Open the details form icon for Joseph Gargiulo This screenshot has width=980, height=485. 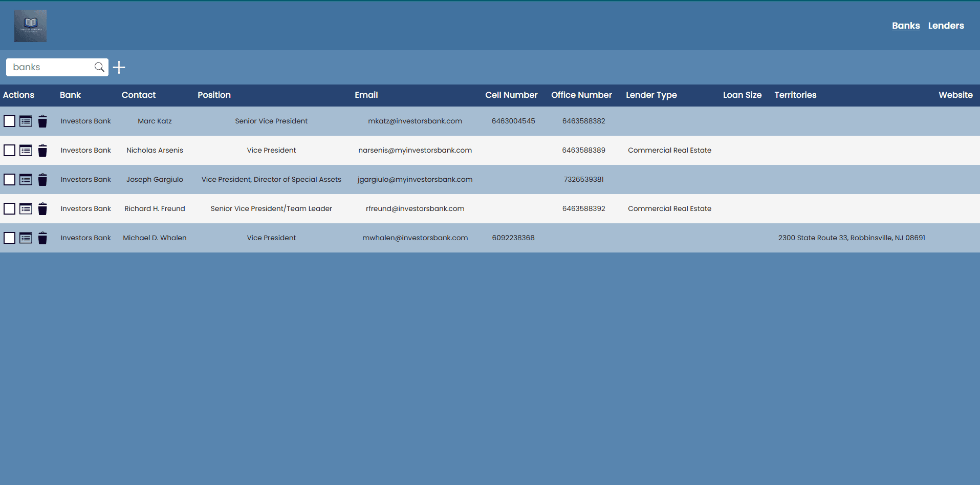pos(26,180)
